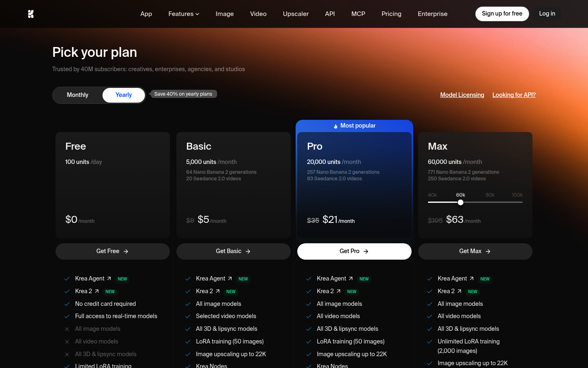Follow the Model Licensing link
The width and height of the screenshot is (588, 368).
tap(462, 95)
